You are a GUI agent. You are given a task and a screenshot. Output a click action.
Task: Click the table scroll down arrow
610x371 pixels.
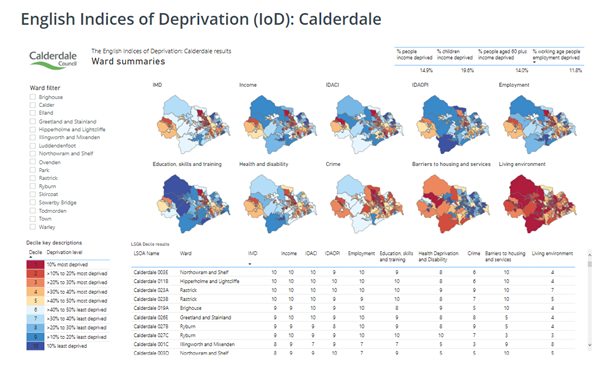click(x=589, y=345)
